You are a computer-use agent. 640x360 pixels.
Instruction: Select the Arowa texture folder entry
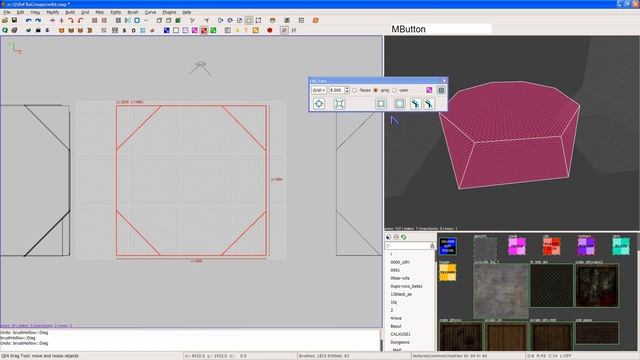tap(396, 318)
